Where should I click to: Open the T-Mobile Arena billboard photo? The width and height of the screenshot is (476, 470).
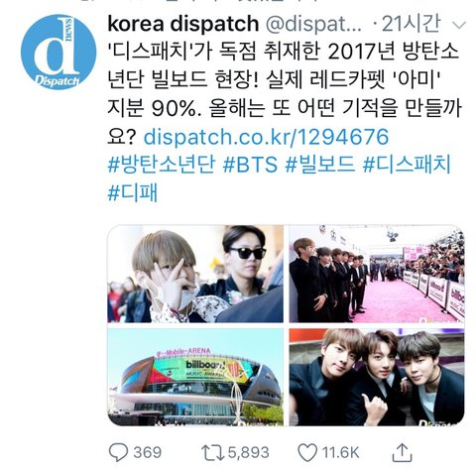pos(195,377)
